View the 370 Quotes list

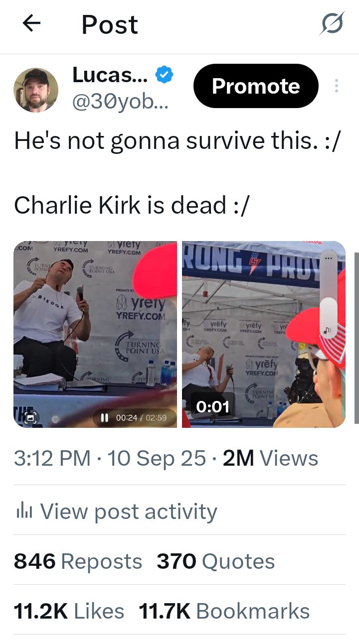coord(215,561)
